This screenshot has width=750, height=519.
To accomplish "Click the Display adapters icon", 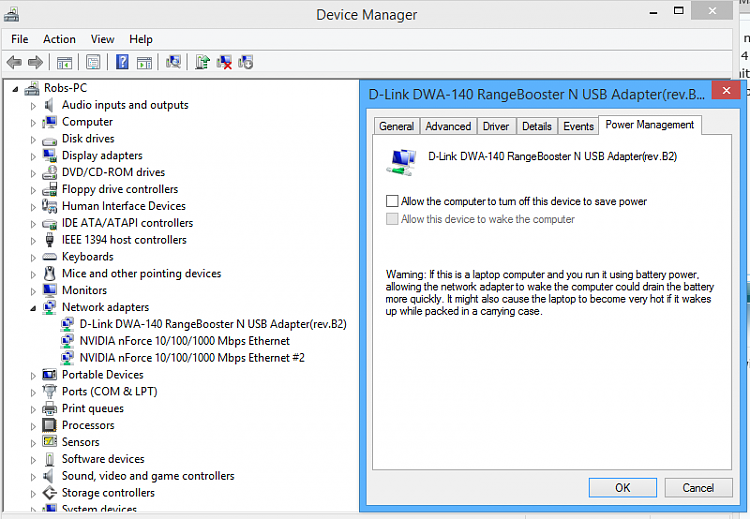I will click(49, 155).
